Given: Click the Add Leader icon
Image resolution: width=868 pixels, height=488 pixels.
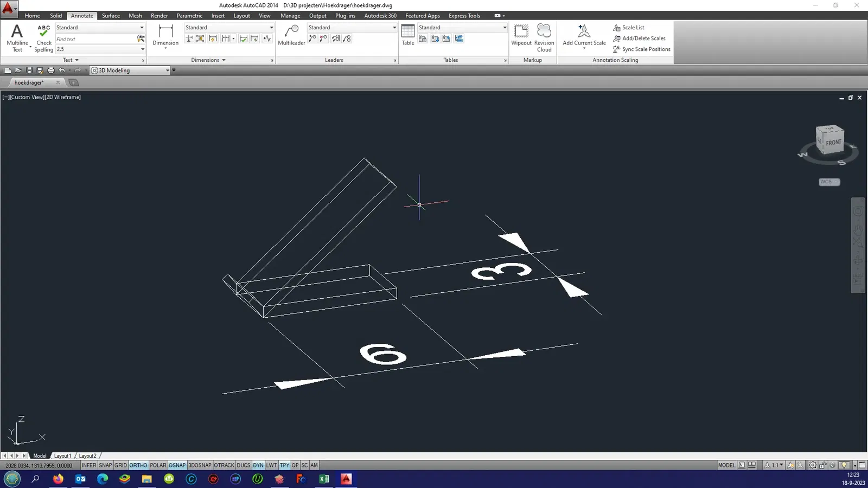Looking at the screenshot, I should [x=312, y=38].
